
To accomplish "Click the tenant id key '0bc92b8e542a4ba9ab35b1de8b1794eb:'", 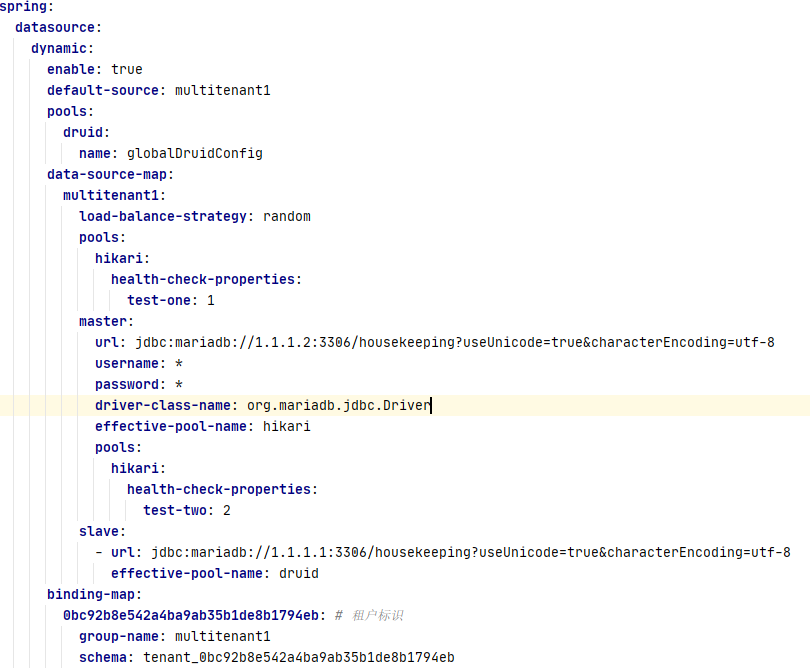I will (x=195, y=616).
